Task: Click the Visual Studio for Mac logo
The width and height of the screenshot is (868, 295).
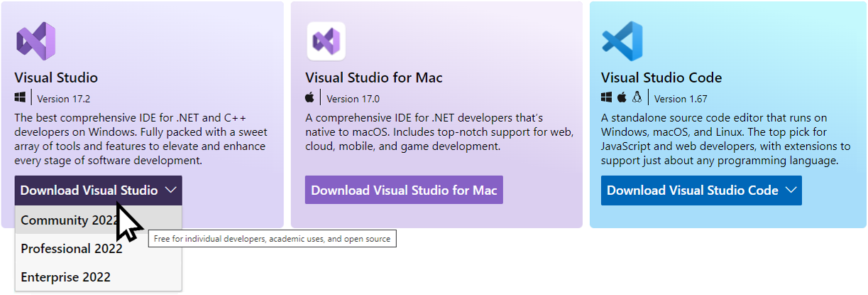Action: point(326,41)
